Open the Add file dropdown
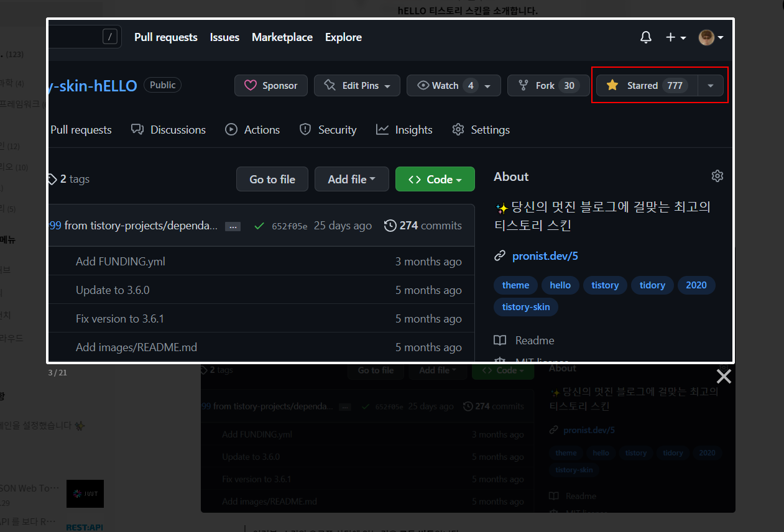Viewport: 784px width, 532px height. [352, 179]
